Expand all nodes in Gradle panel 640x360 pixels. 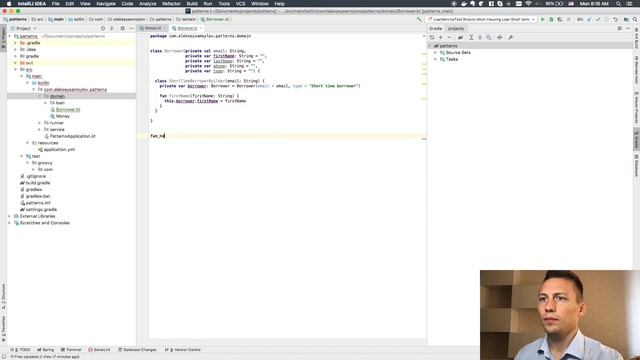point(471,38)
